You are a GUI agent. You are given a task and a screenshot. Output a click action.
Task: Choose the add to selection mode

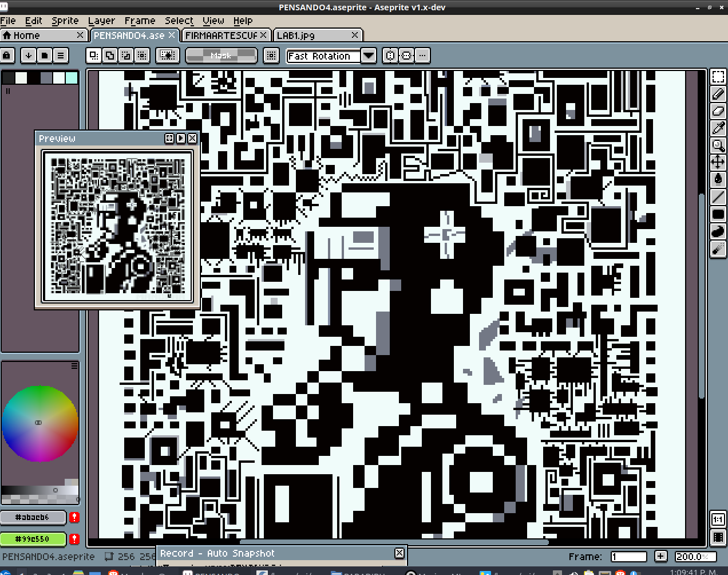coord(110,56)
